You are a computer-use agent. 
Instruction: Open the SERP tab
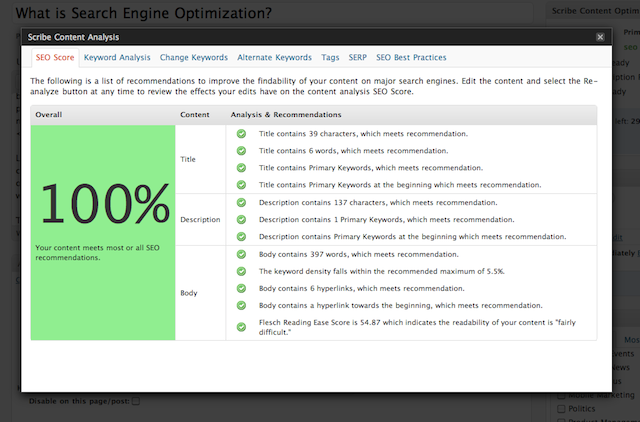(x=358, y=58)
